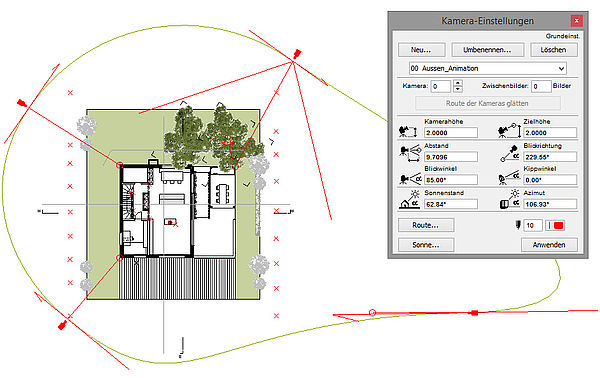This screenshot has height=378, width=600.
Task: Click the Blickwinkel view angle icon
Action: click(x=410, y=179)
